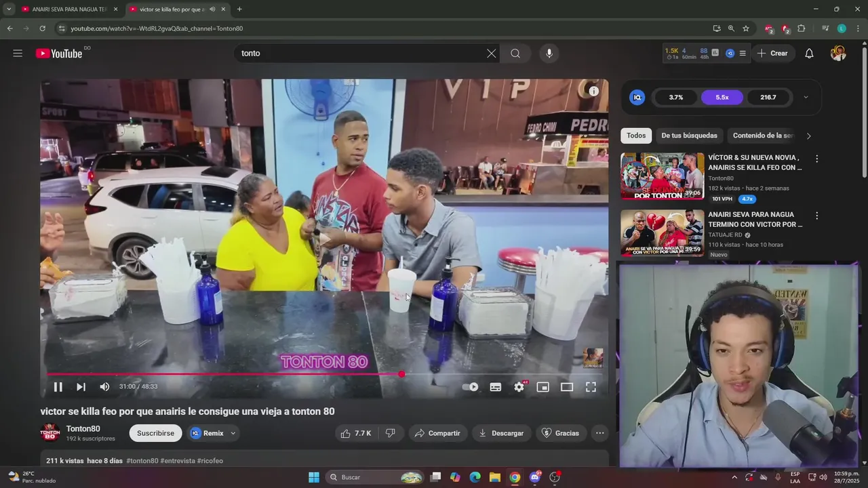Open options for 'ANAIRI SEVA PARA NAGUA' suggestion

(816, 216)
